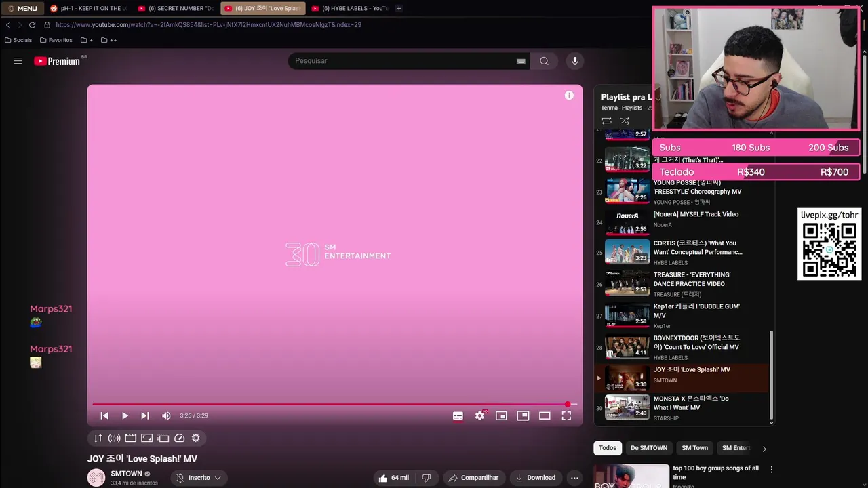868x488 pixels.
Task: Play MONSTA X 'Do What I Want' MV
Action: [682, 408]
